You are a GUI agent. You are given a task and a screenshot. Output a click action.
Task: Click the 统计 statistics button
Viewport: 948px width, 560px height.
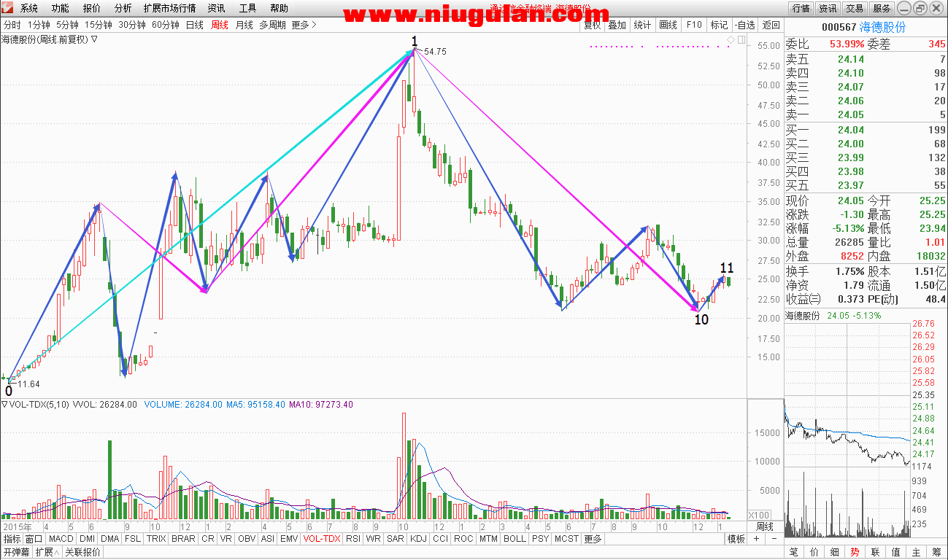642,25
